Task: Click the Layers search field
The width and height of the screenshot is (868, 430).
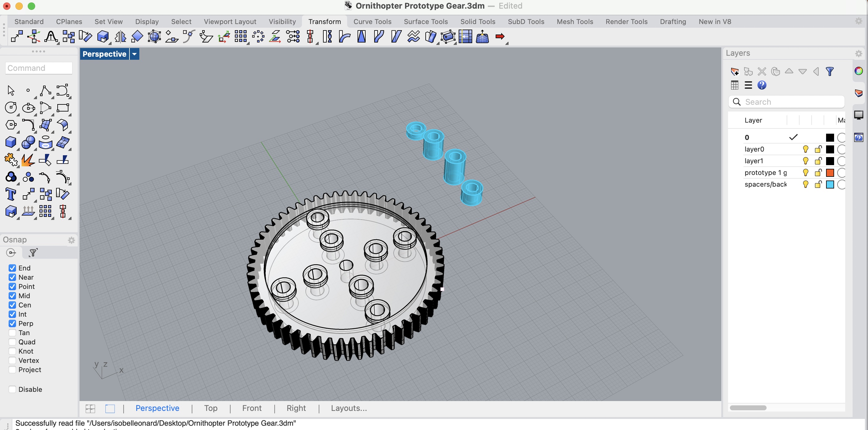Action: [x=786, y=102]
